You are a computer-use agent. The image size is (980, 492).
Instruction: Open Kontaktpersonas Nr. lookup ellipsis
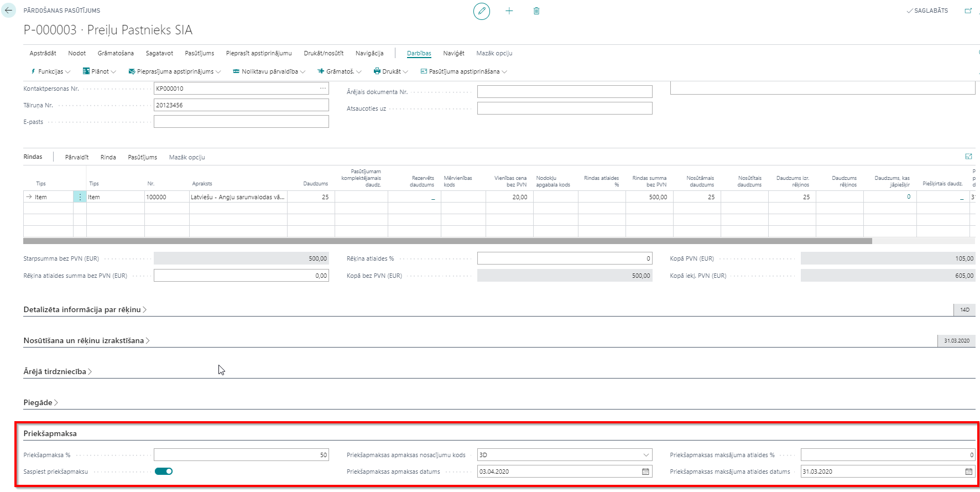pyautogui.click(x=323, y=89)
